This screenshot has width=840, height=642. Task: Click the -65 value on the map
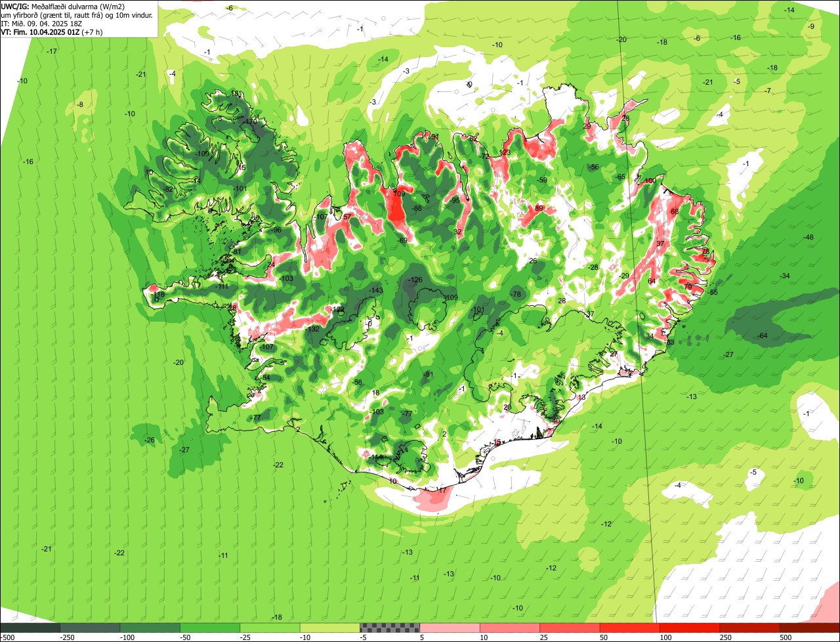click(x=620, y=177)
